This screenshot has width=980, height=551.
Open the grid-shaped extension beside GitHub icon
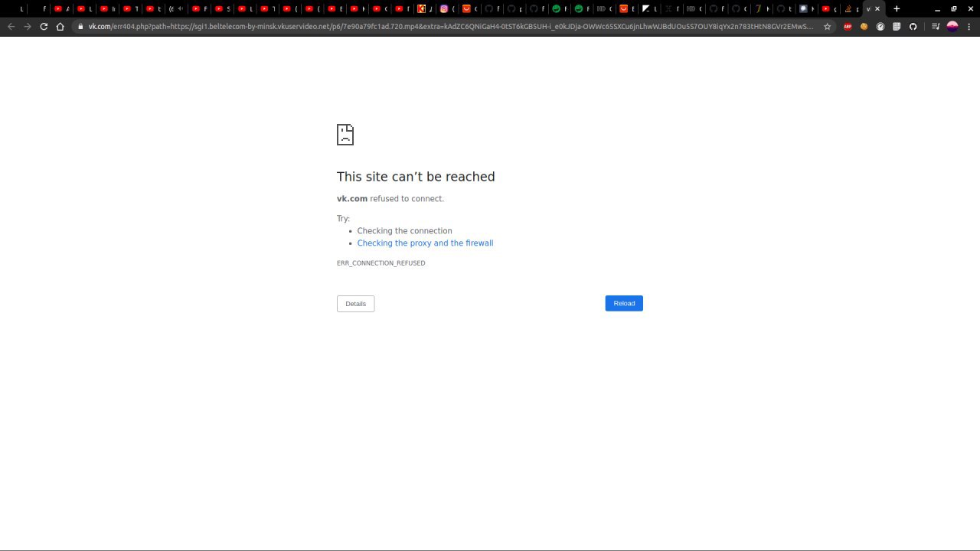tap(897, 26)
